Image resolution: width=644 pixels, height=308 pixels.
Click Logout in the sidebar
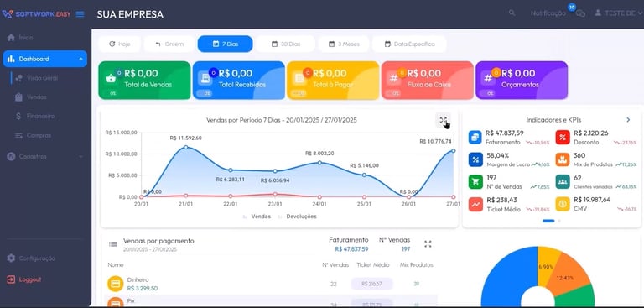click(x=24, y=279)
